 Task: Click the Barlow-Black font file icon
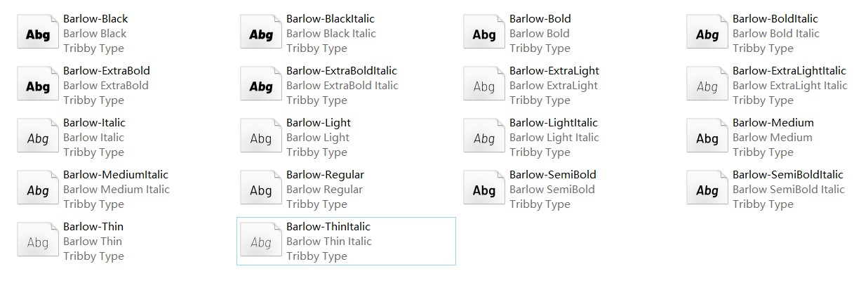[x=38, y=34]
